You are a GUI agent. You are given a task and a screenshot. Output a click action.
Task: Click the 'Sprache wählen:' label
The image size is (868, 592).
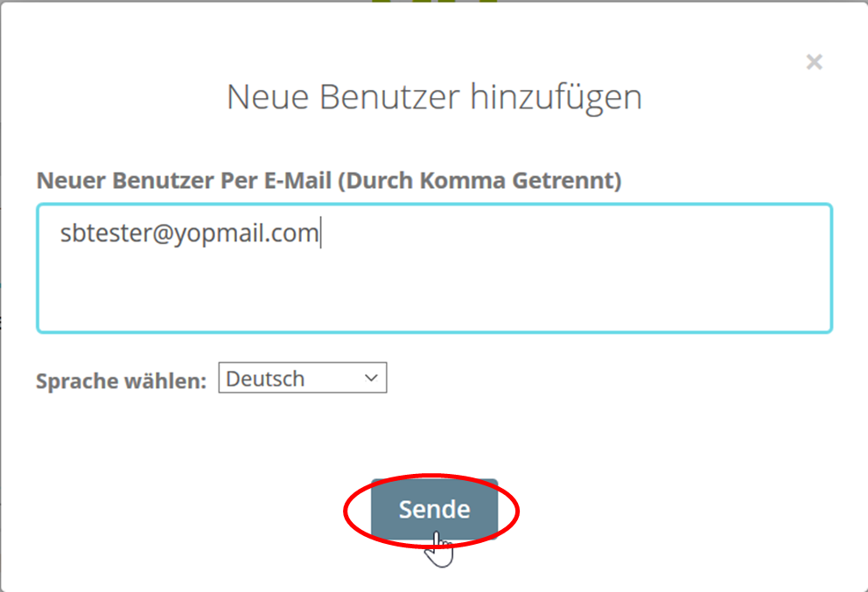[122, 381]
